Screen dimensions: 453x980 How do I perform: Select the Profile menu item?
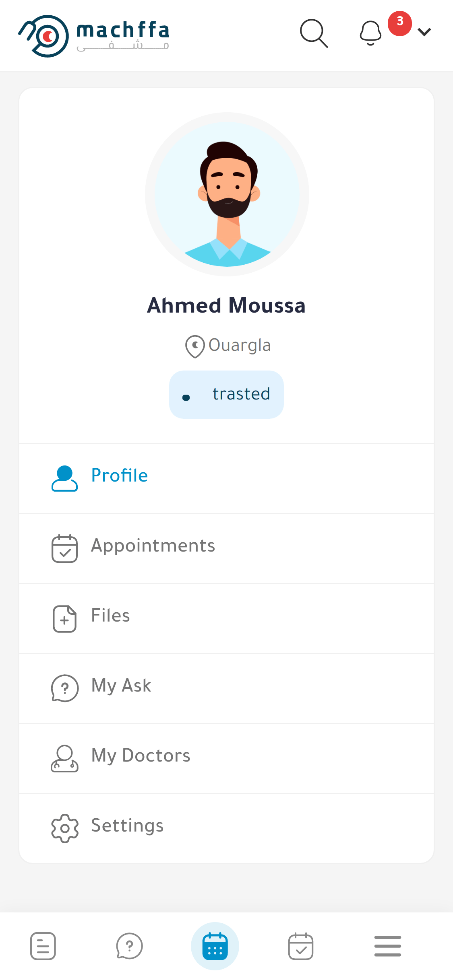(119, 476)
